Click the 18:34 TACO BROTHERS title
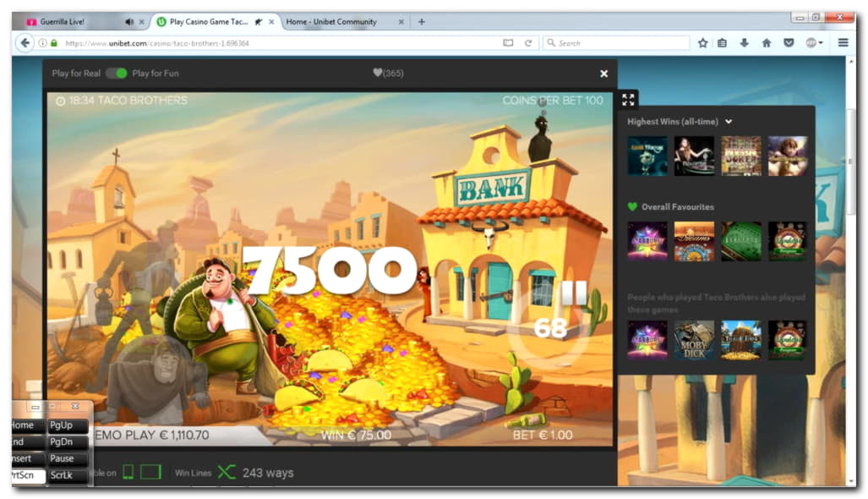This screenshot has height=499, width=868. click(x=122, y=101)
